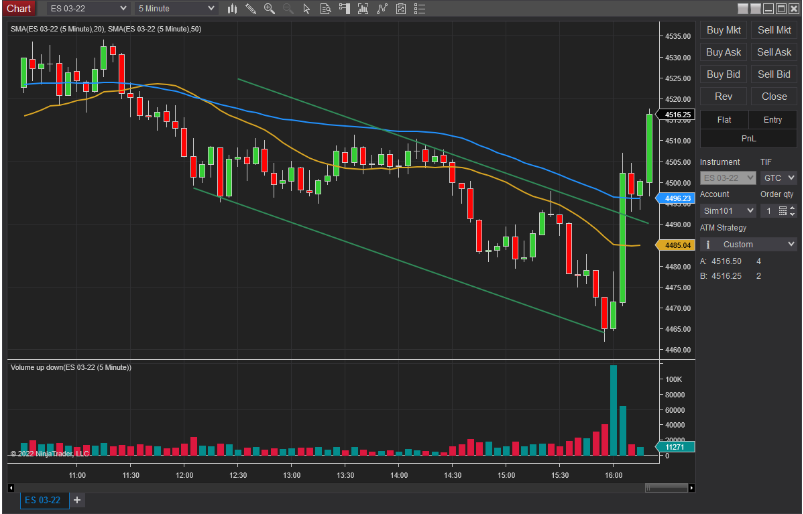Viewport: 803px width, 514px height.
Task: Toggle the Chart Trader panel icon
Action: [x=343, y=9]
